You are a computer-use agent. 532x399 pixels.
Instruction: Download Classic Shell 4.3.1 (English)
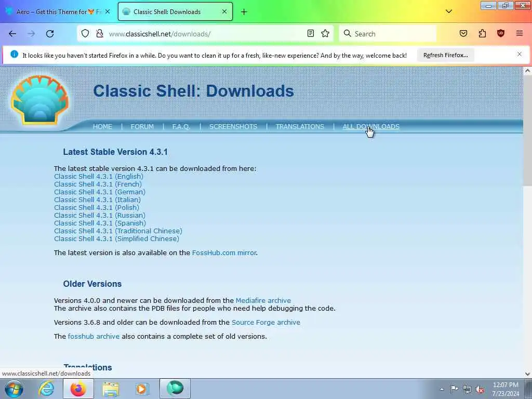(99, 177)
